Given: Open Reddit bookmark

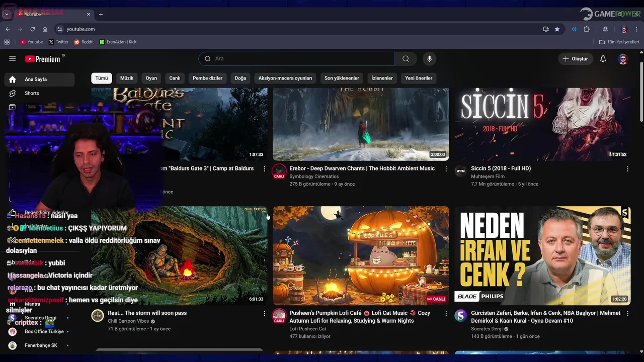Looking at the screenshot, I should coord(84,42).
